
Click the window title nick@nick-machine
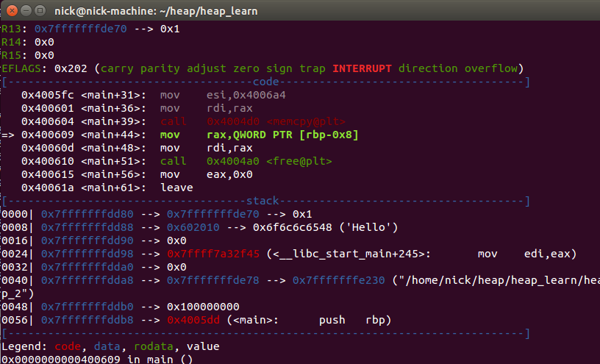pyautogui.click(x=156, y=11)
